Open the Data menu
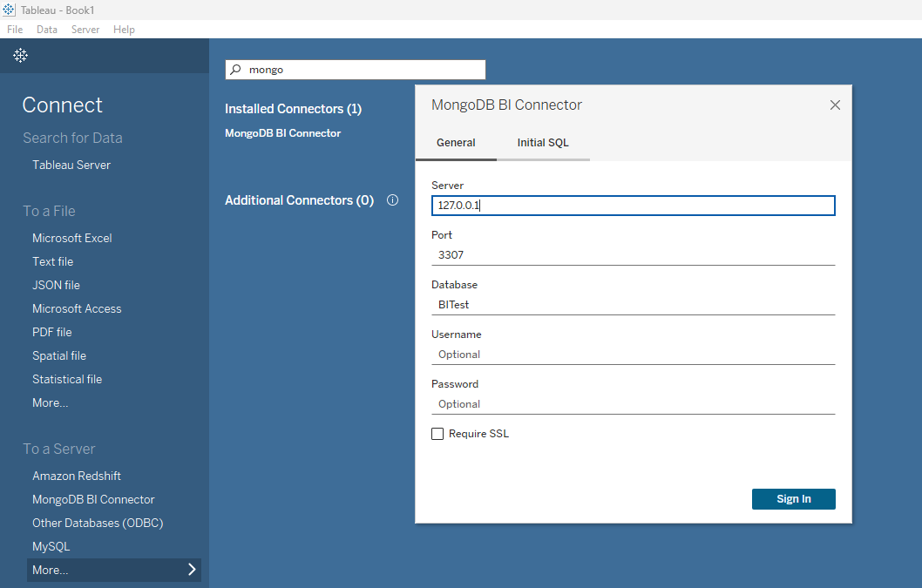Image resolution: width=922 pixels, height=588 pixels. click(47, 30)
